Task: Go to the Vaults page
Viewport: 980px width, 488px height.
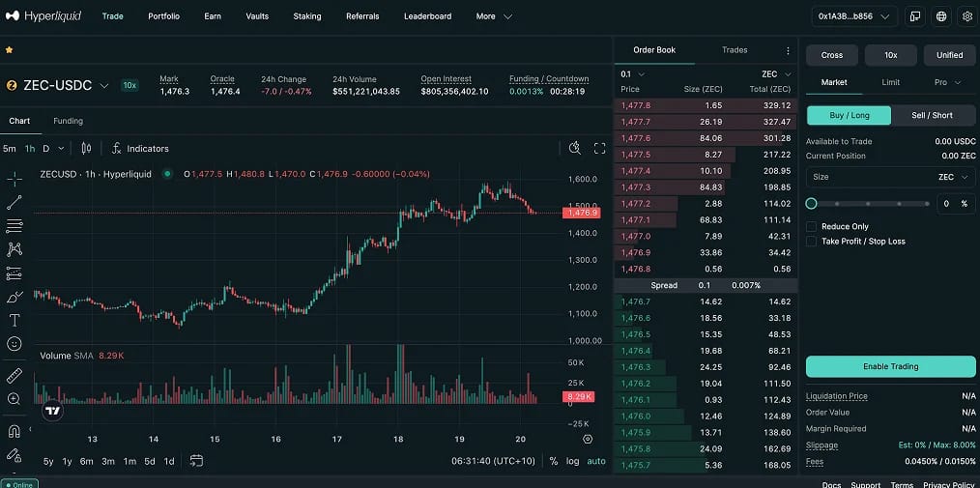Action: pyautogui.click(x=258, y=16)
